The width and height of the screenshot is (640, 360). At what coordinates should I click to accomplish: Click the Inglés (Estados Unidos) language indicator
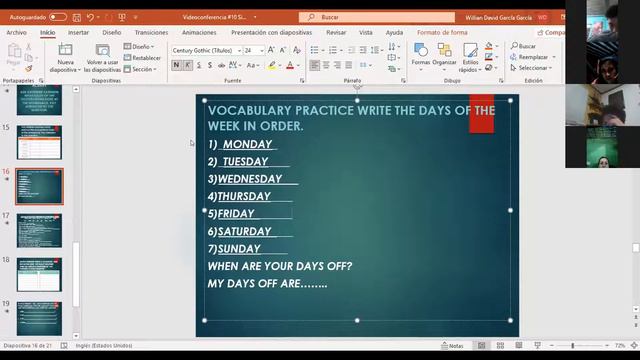click(104, 346)
